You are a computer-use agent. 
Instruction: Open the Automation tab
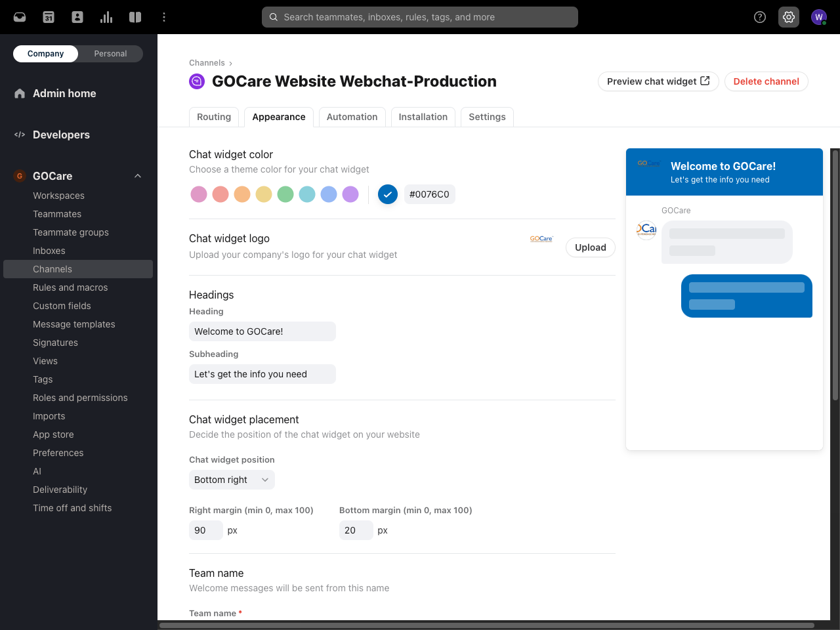click(x=352, y=117)
